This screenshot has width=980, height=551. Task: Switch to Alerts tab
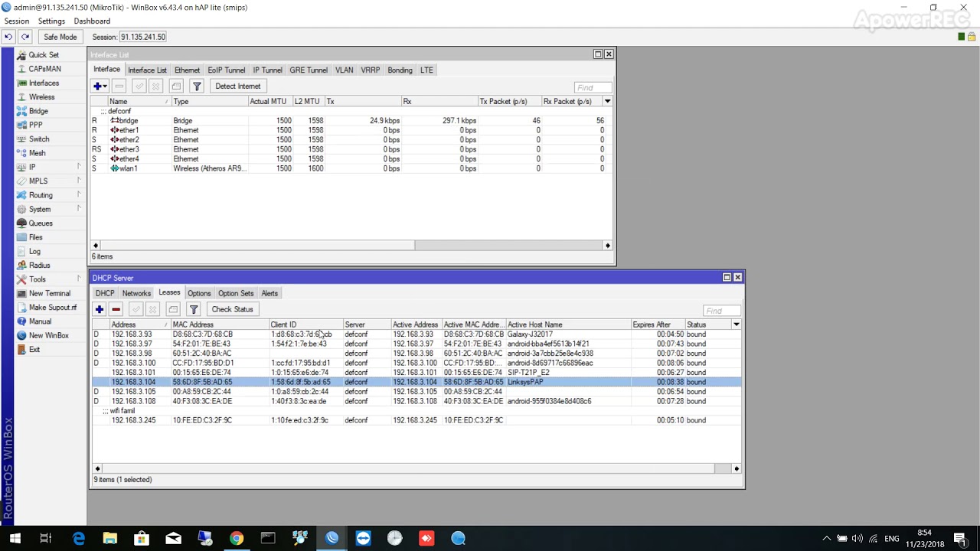pyautogui.click(x=269, y=293)
